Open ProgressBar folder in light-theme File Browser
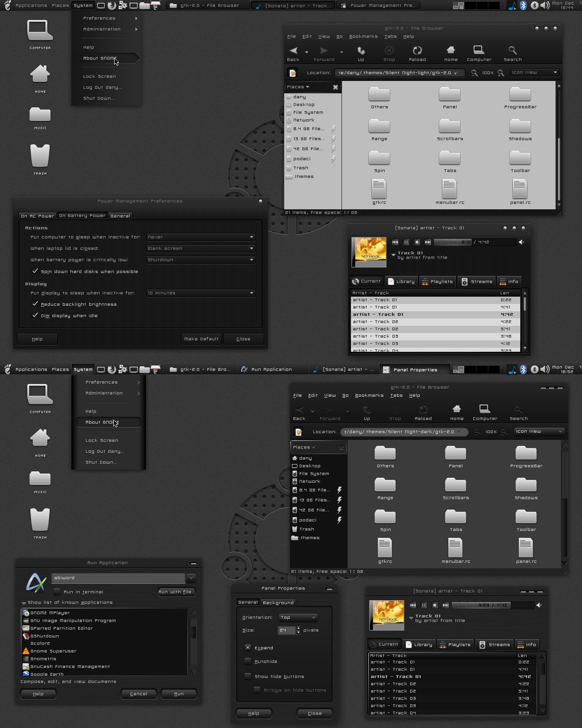Image resolution: width=582 pixels, height=728 pixels. click(x=520, y=97)
